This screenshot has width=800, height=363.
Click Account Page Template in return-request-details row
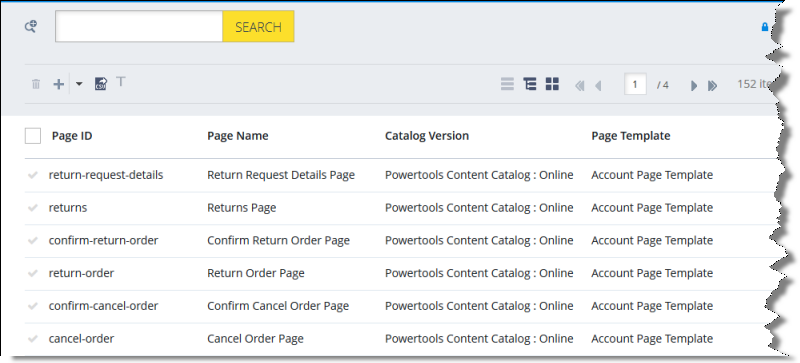[652, 175]
